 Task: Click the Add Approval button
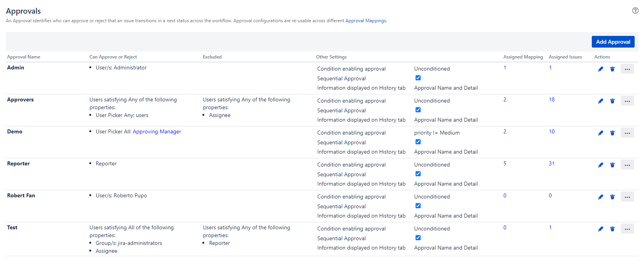(x=613, y=42)
